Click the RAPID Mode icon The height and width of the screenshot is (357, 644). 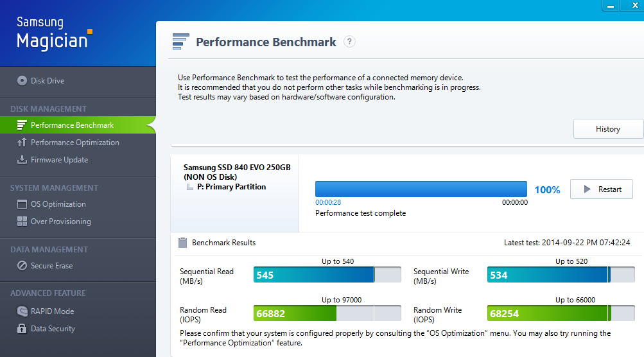click(22, 311)
